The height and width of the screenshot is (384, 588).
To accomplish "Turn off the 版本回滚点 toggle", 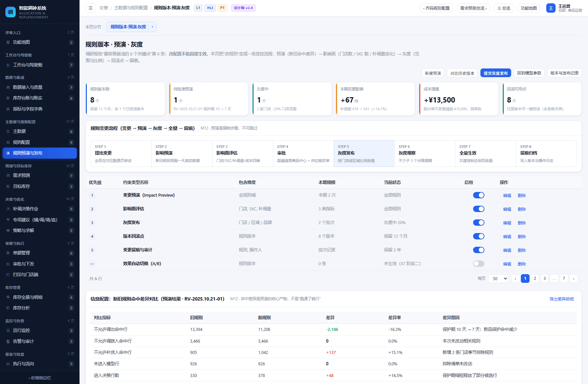I will tap(478, 236).
